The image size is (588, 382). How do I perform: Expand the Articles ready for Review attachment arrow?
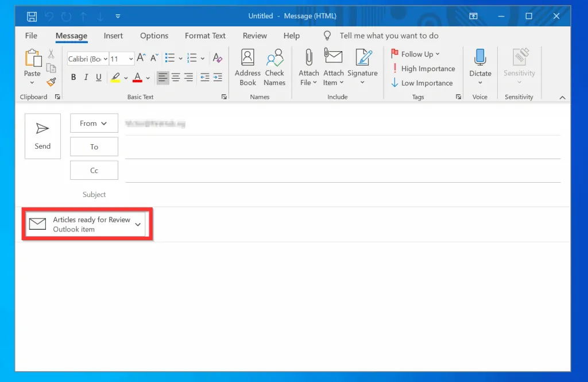click(138, 225)
